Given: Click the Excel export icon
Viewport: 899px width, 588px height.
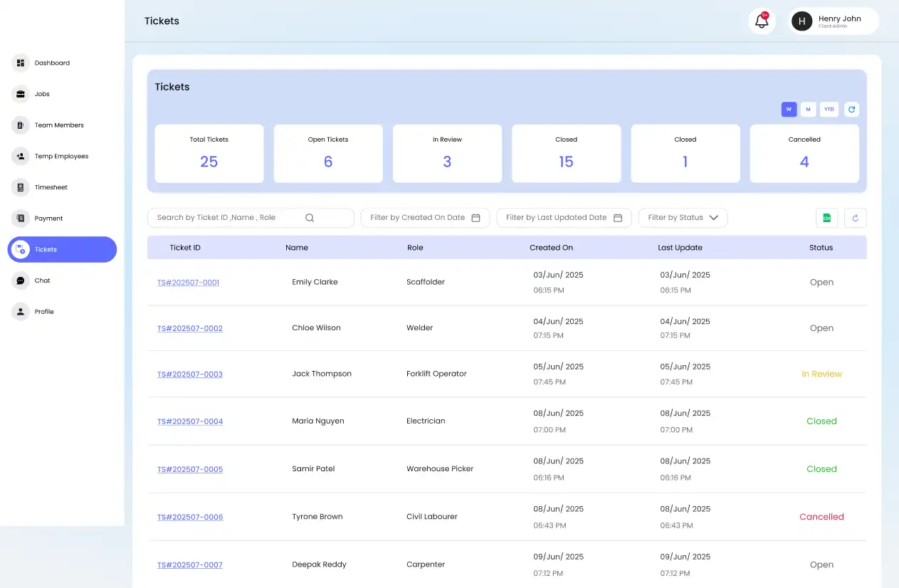Looking at the screenshot, I should (826, 218).
